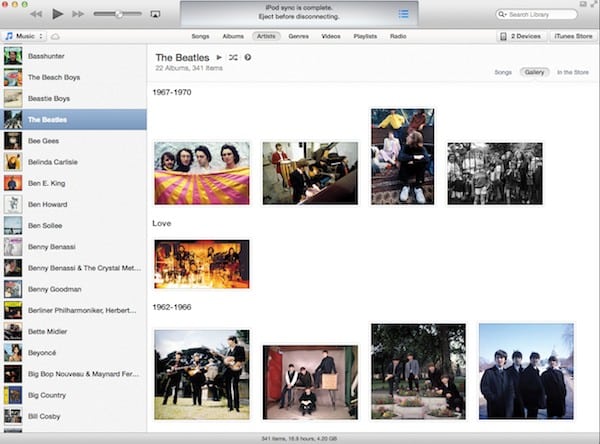Image resolution: width=600 pixels, height=444 pixels.
Task: Click the 1962-1966 section heading
Action: pyautogui.click(x=172, y=307)
